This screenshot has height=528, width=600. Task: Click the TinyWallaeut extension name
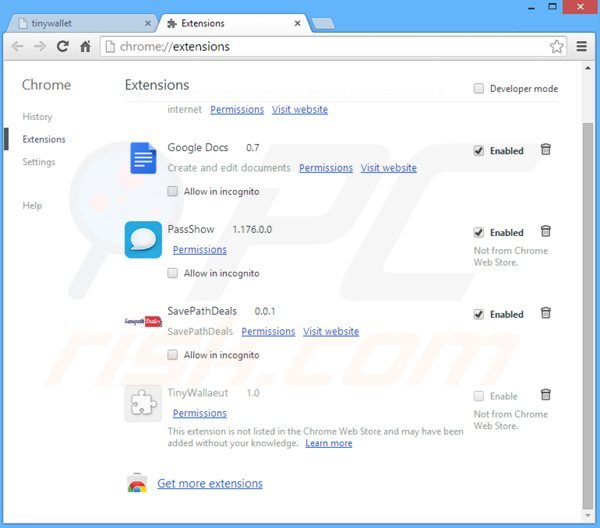pyautogui.click(x=198, y=393)
